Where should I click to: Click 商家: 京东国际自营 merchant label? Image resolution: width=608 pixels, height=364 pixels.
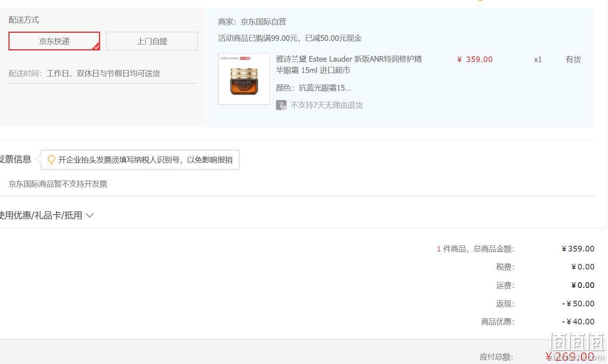coord(252,22)
